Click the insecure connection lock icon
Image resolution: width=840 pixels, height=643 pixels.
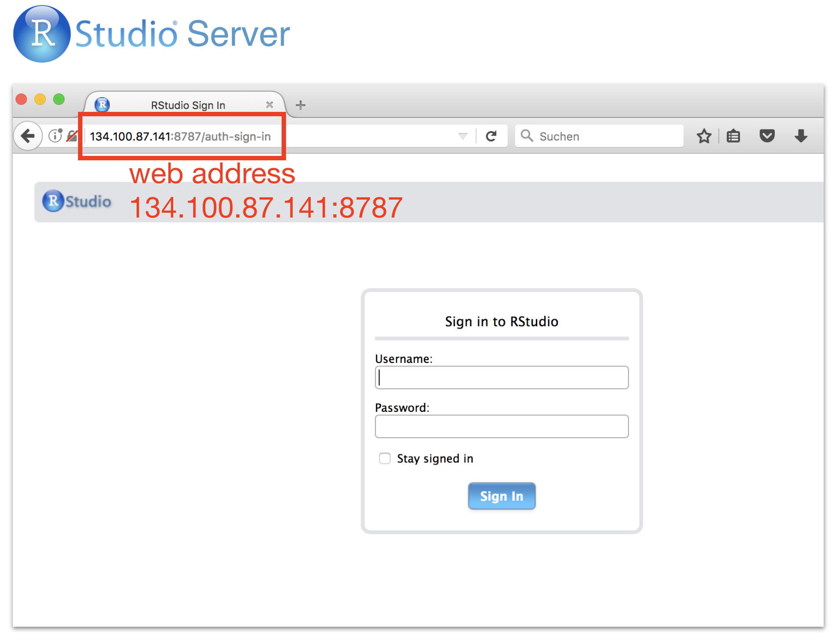[x=72, y=136]
